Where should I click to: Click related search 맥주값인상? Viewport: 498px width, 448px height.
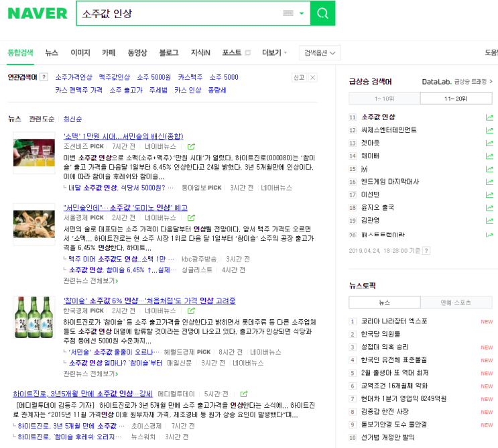tap(115, 77)
